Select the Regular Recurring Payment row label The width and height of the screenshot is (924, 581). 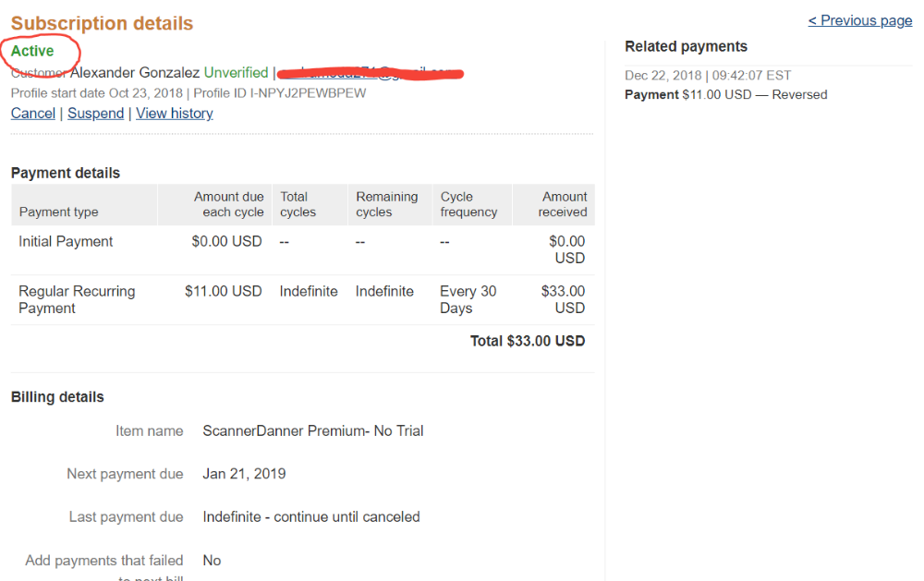coord(77,299)
